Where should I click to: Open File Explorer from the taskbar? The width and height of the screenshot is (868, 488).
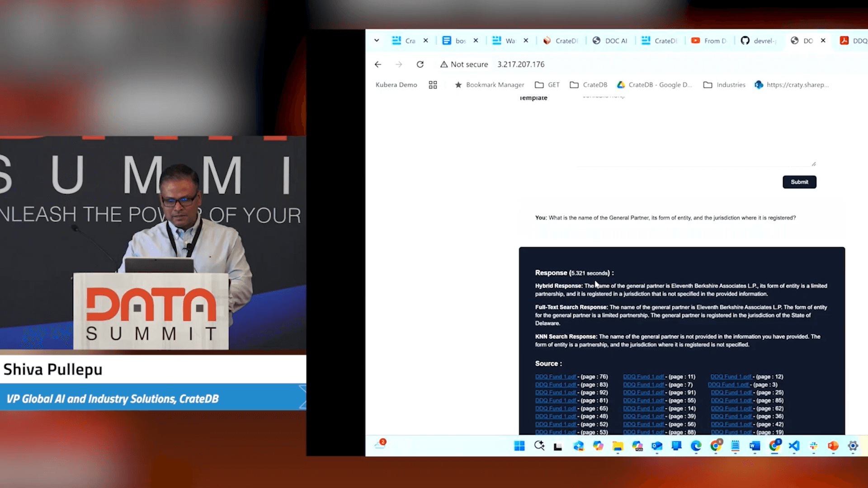[x=618, y=446]
